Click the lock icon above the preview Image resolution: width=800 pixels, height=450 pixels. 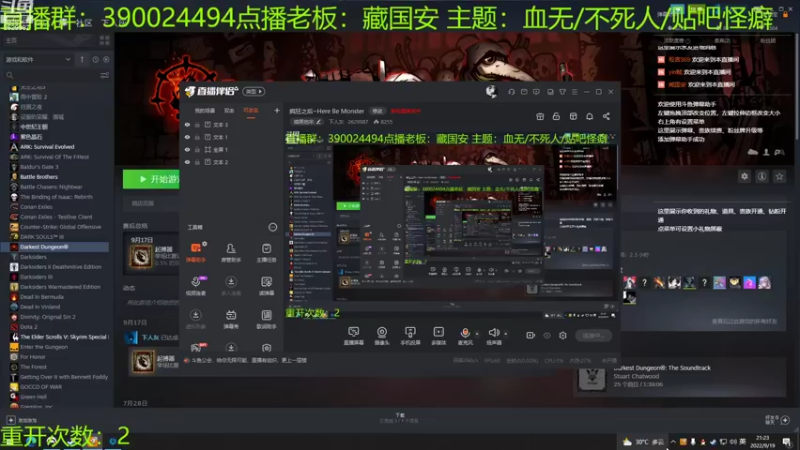(556, 116)
